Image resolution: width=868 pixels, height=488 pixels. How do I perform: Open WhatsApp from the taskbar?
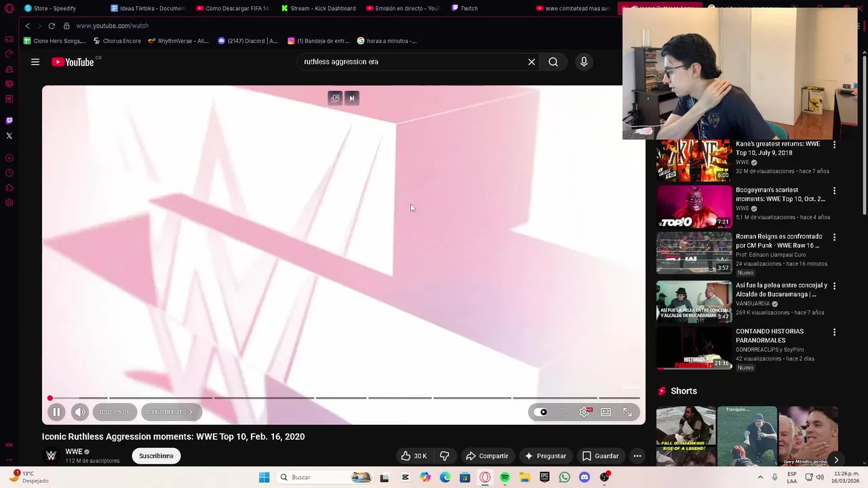(x=564, y=477)
